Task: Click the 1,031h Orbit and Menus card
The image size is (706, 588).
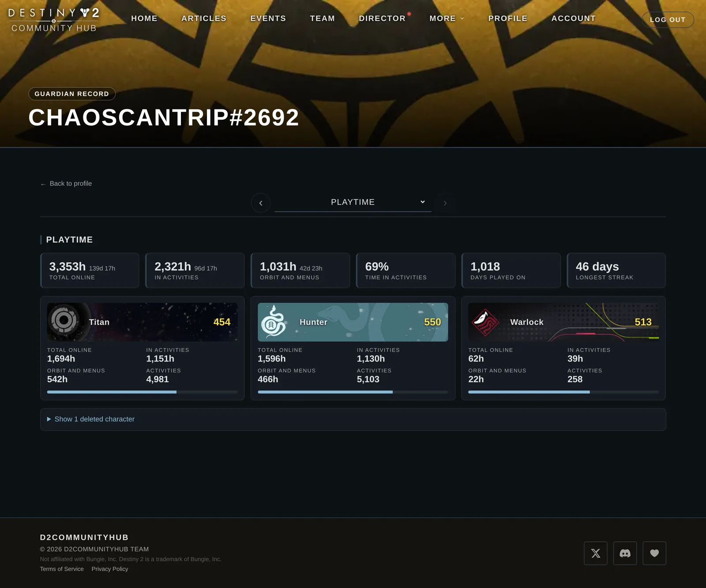Action: (300, 270)
